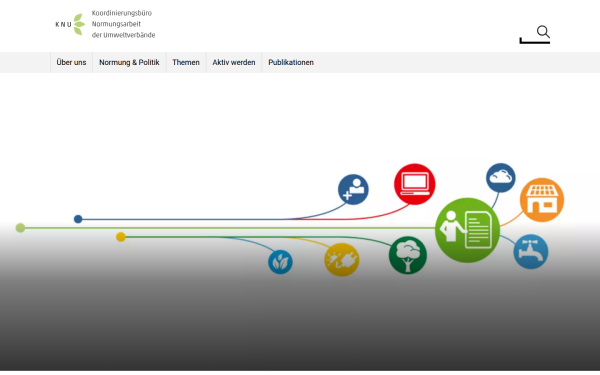Image resolution: width=600 pixels, height=375 pixels.
Task: Select the small blue leaves icon
Action: click(280, 262)
